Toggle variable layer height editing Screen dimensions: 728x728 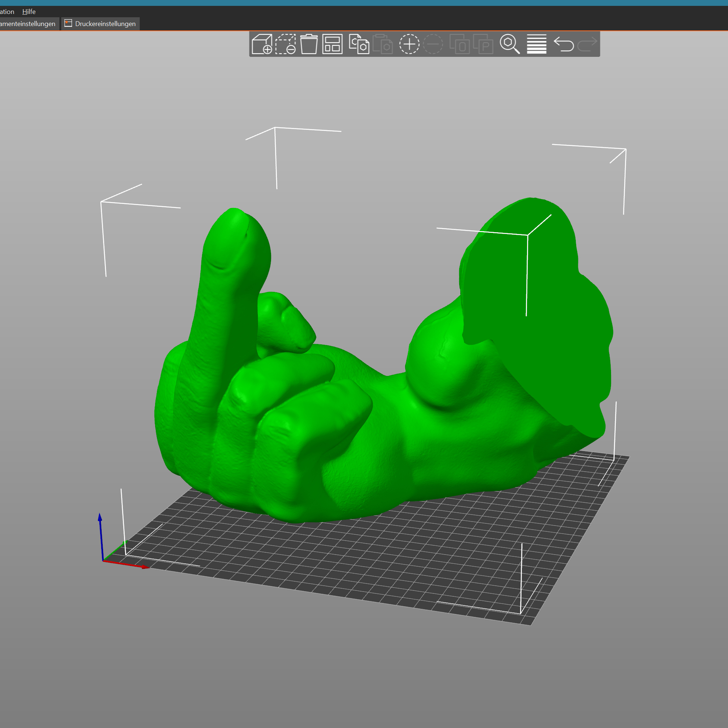tap(537, 44)
